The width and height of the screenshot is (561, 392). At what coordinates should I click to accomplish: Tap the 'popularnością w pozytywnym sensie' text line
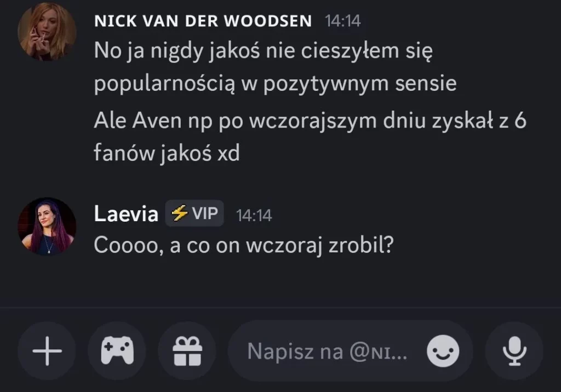[x=276, y=83]
